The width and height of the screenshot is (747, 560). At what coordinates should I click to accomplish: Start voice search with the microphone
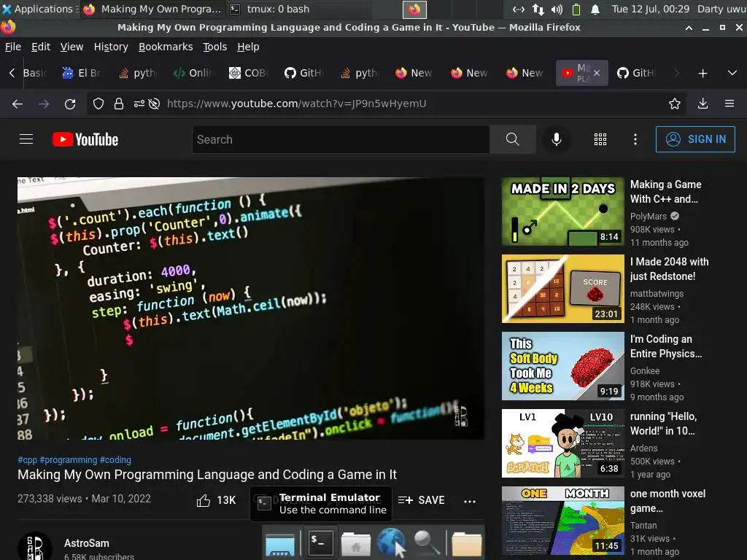coord(556,139)
